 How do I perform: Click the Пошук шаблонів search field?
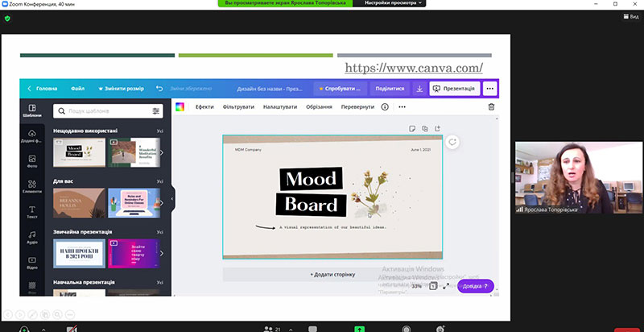pyautogui.click(x=109, y=111)
